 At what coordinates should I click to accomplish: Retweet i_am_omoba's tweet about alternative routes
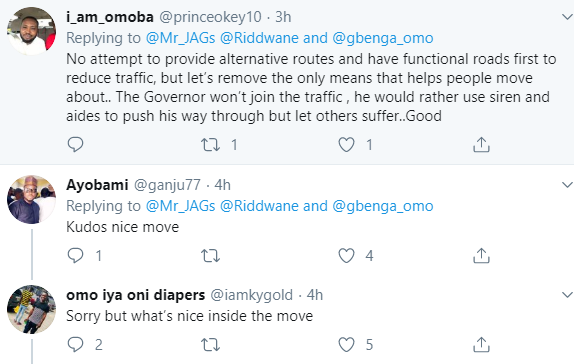tap(210, 144)
